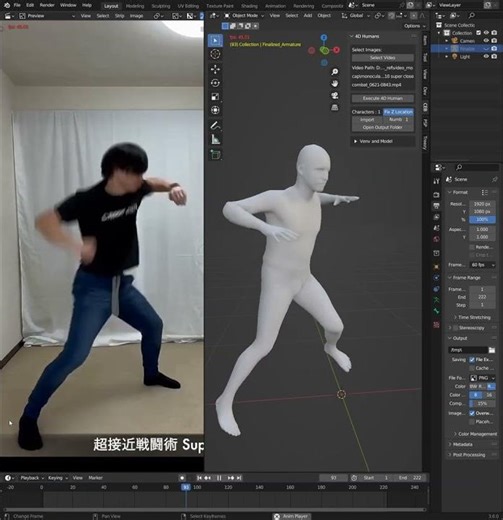This screenshot has width=503, height=520.
Task: Click the blue Z axis gizmo
Action: click(324, 38)
